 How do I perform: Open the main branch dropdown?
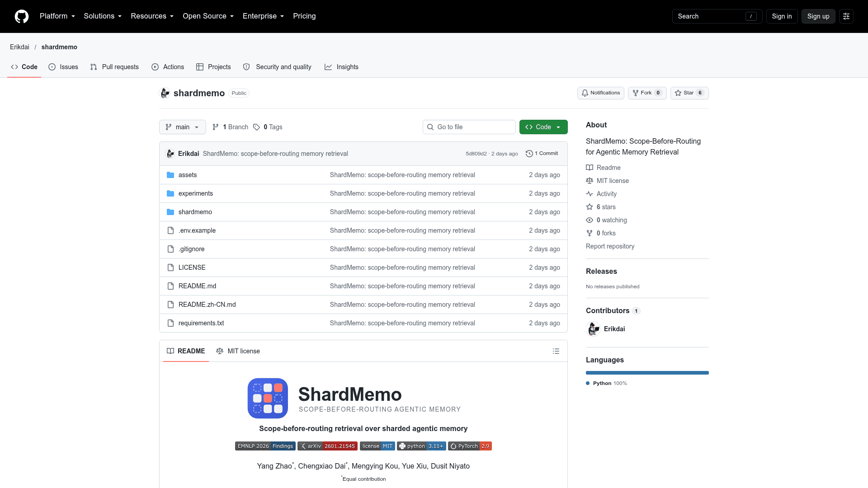click(x=183, y=127)
